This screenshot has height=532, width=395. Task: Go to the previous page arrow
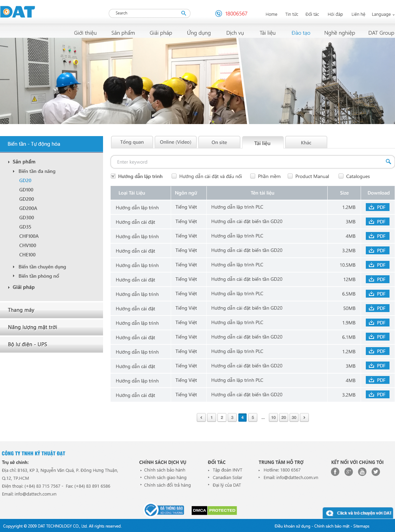coord(201,418)
